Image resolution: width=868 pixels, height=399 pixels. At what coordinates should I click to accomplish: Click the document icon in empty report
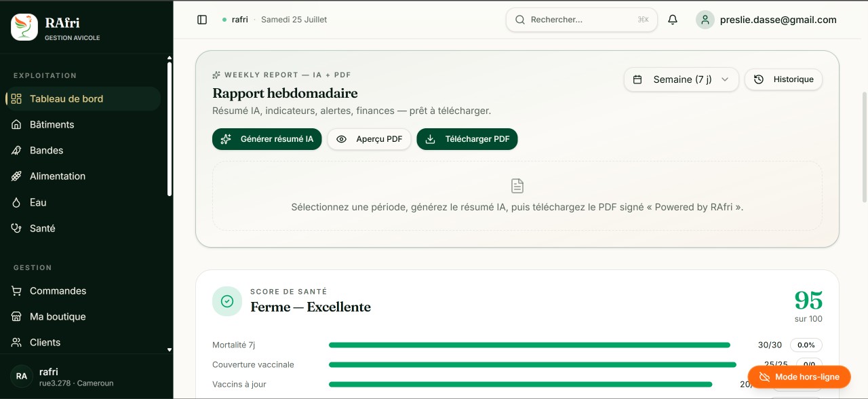pyautogui.click(x=517, y=186)
